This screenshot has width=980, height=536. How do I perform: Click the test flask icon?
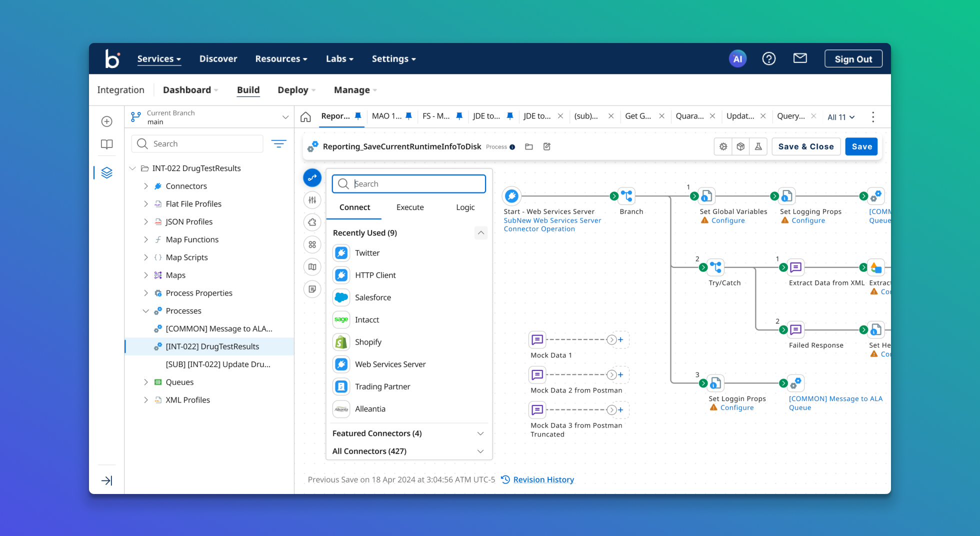pos(758,146)
